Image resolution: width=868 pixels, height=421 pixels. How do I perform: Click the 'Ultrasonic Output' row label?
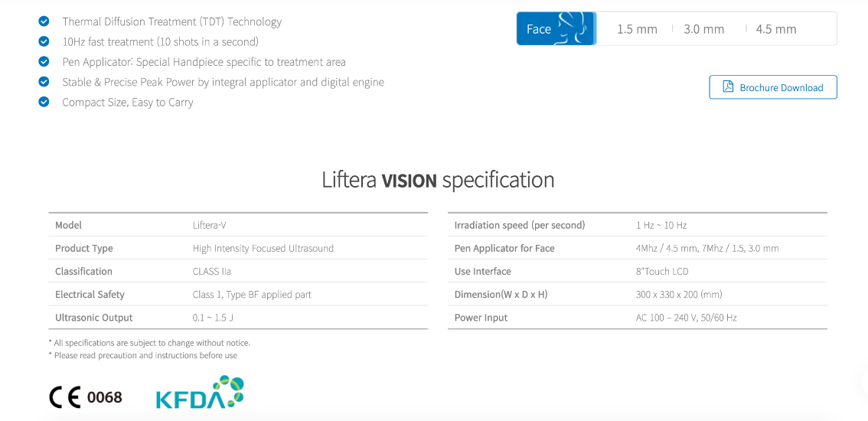click(94, 318)
